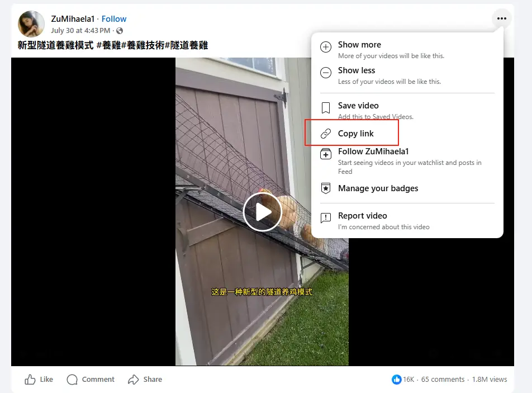The height and width of the screenshot is (393, 532).
Task: Open the Comment button below video
Action: 91,380
